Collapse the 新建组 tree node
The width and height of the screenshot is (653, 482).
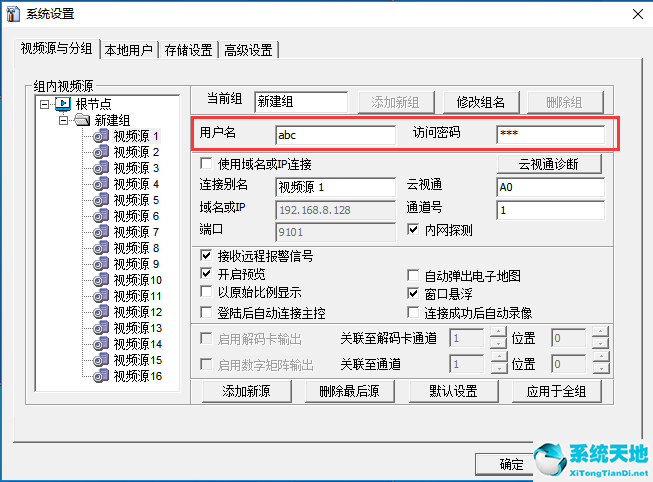[x=63, y=120]
